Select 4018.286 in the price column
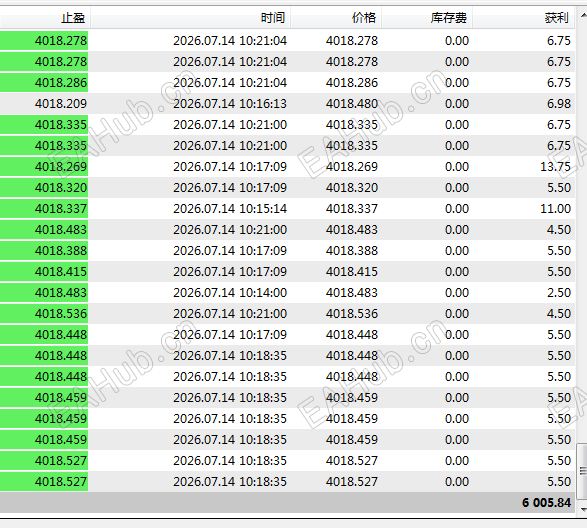This screenshot has width=587, height=528. [x=352, y=82]
